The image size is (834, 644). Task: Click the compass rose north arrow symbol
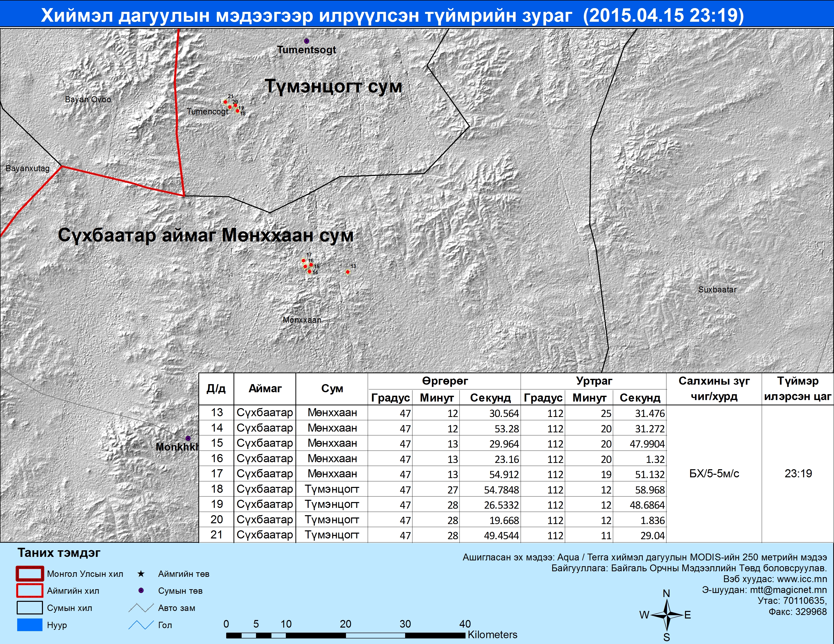[667, 615]
